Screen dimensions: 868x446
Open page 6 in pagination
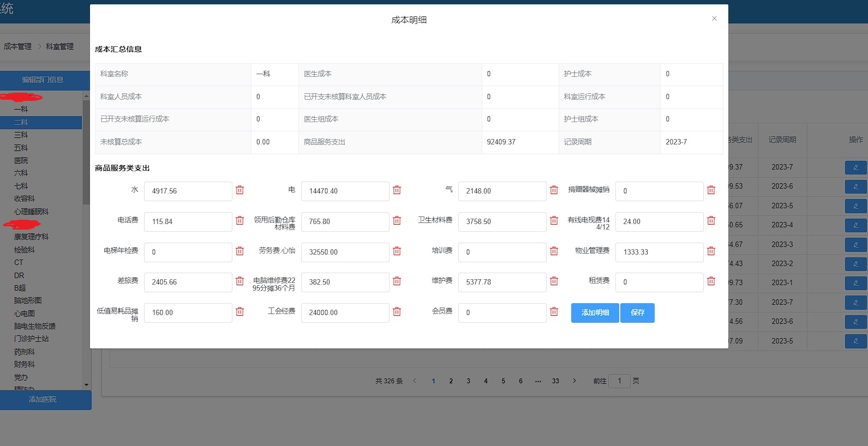pyautogui.click(x=521, y=381)
